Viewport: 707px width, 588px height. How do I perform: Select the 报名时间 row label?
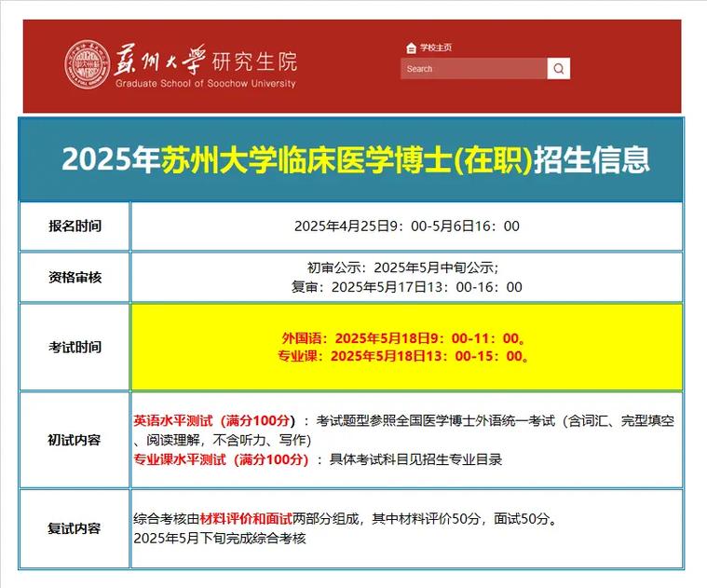(x=75, y=226)
